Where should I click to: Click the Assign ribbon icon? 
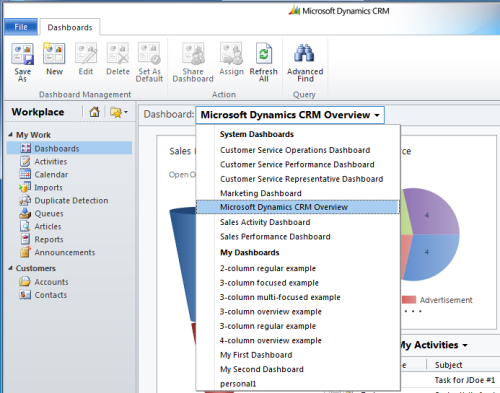231,54
